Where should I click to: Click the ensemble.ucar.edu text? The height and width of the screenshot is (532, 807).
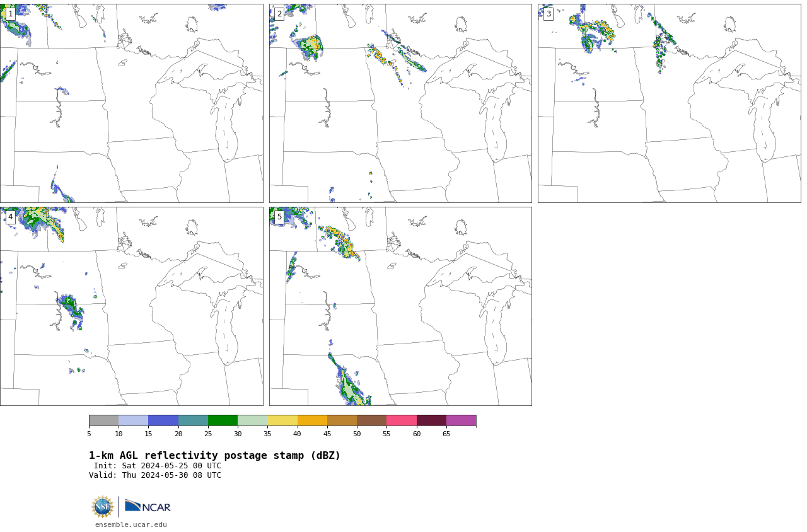click(x=131, y=524)
